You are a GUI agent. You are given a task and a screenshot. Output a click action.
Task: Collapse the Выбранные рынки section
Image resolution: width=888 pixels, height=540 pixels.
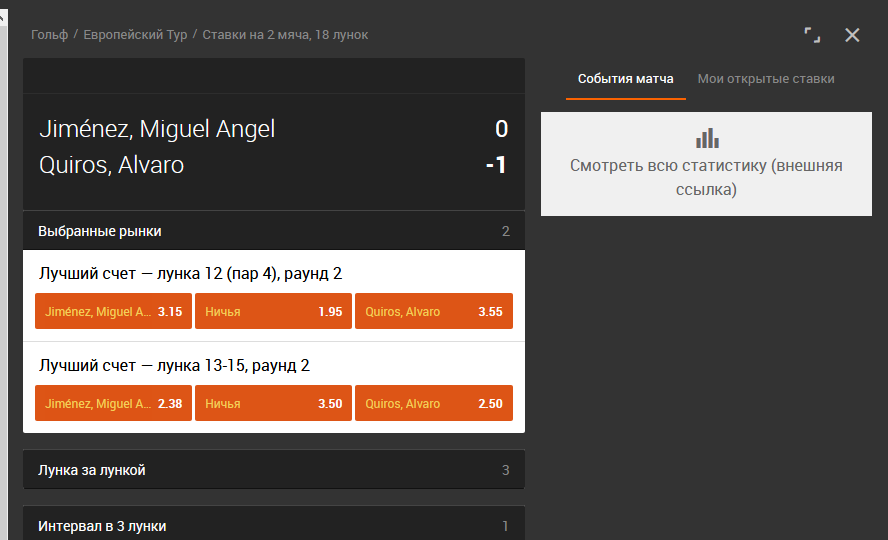coord(274,231)
